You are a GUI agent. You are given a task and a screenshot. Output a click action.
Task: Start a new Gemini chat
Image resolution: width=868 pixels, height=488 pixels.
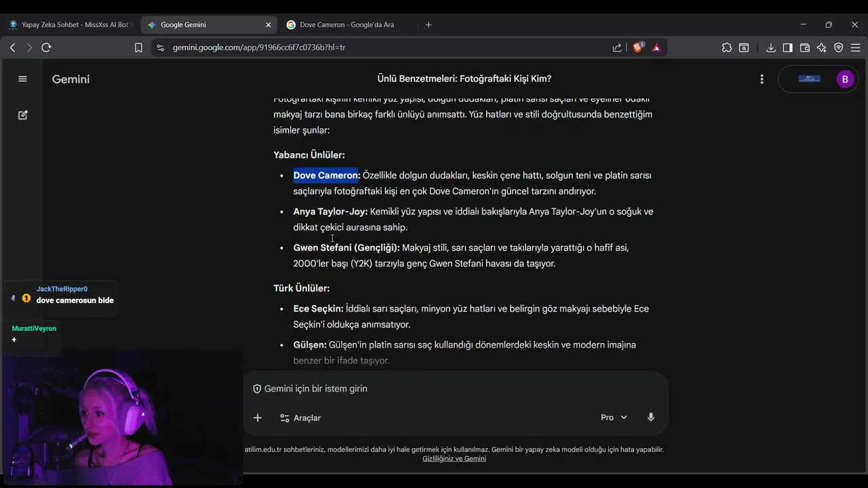[x=22, y=115]
